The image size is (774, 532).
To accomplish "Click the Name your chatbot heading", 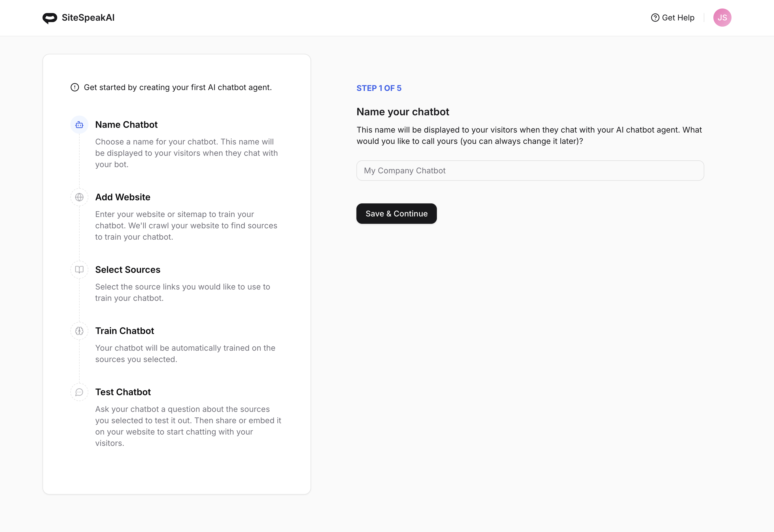I will 403,112.
